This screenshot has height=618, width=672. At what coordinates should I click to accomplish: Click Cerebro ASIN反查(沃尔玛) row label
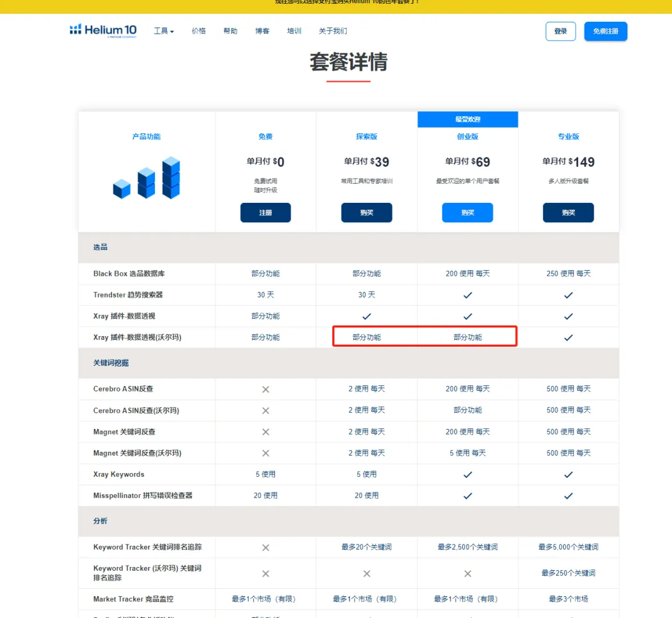(x=136, y=410)
